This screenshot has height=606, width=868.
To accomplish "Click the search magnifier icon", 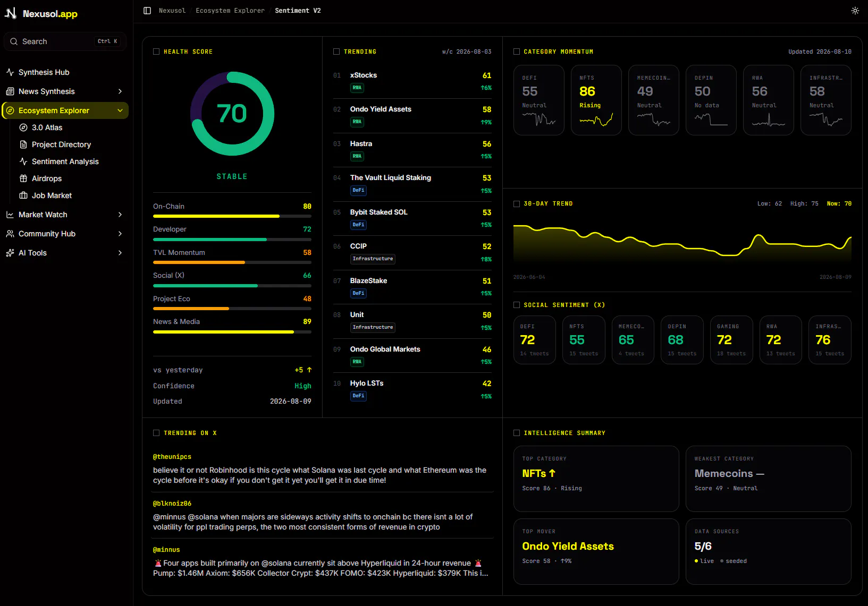I will 14,41.
